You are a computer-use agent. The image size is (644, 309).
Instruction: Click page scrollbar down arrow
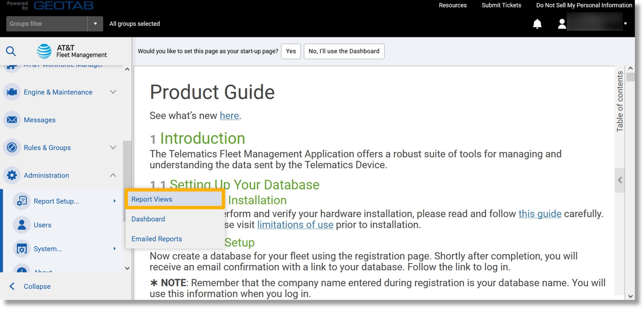point(630,296)
